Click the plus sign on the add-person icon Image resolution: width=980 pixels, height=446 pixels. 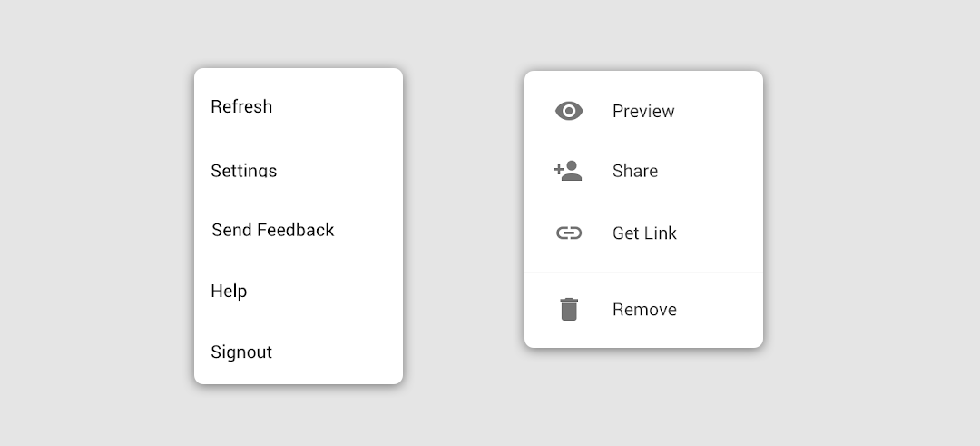point(558,169)
